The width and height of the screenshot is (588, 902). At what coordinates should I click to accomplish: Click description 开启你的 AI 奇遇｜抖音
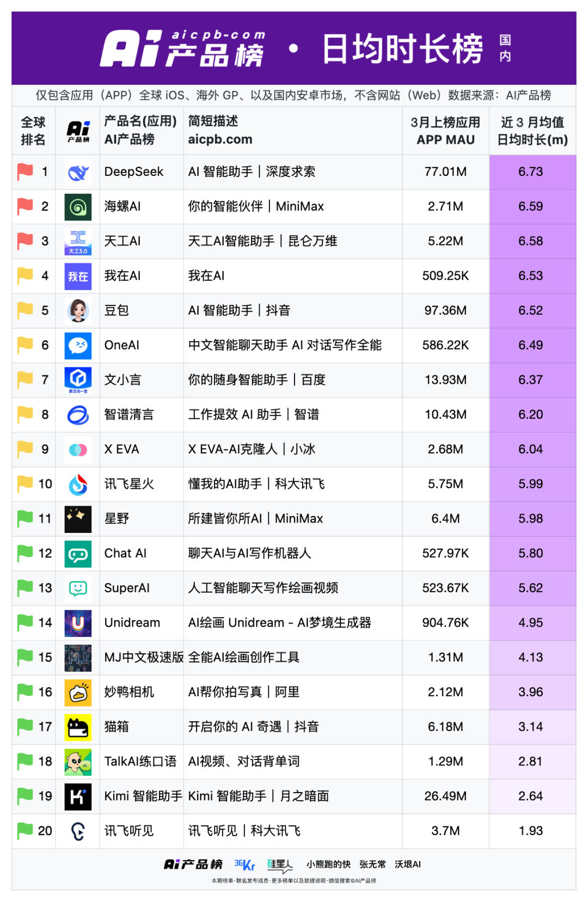(x=253, y=727)
